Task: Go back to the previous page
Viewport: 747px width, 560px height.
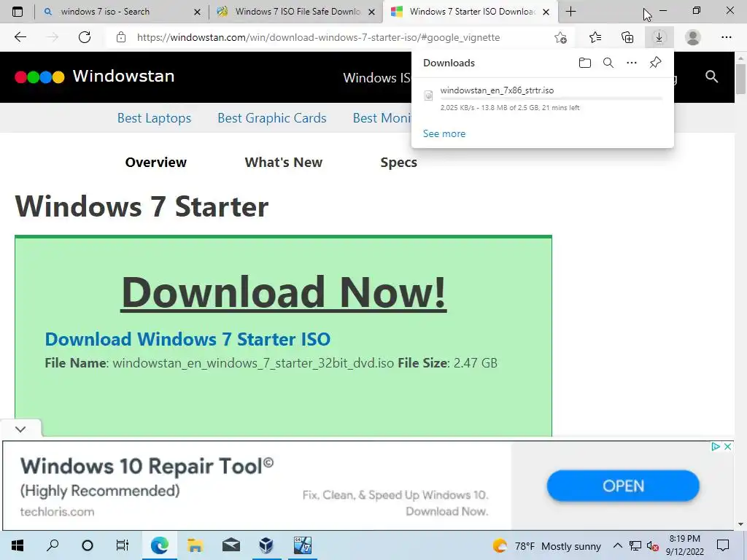Action: (x=20, y=37)
